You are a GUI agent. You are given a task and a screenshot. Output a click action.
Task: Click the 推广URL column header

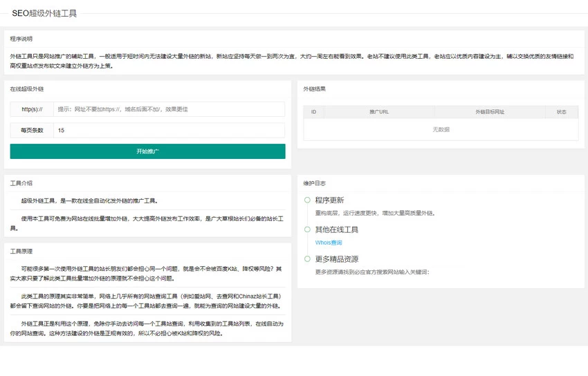pyautogui.click(x=379, y=112)
